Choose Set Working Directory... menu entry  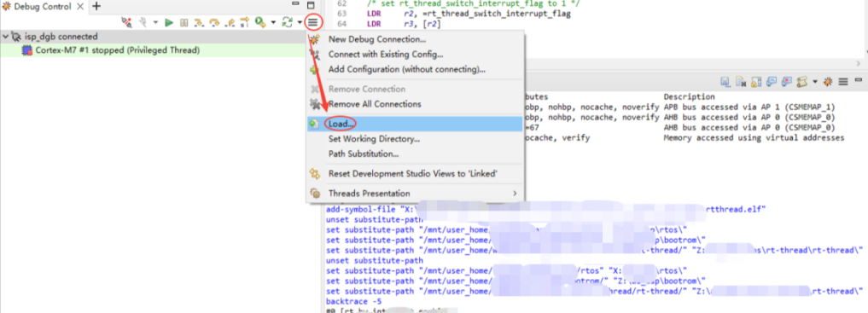[415, 139]
